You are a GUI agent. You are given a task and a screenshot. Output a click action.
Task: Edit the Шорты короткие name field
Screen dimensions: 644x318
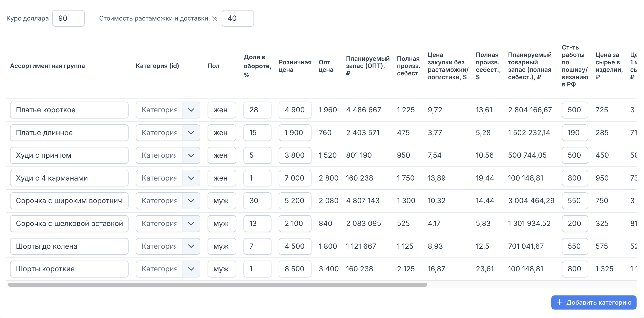click(x=69, y=269)
